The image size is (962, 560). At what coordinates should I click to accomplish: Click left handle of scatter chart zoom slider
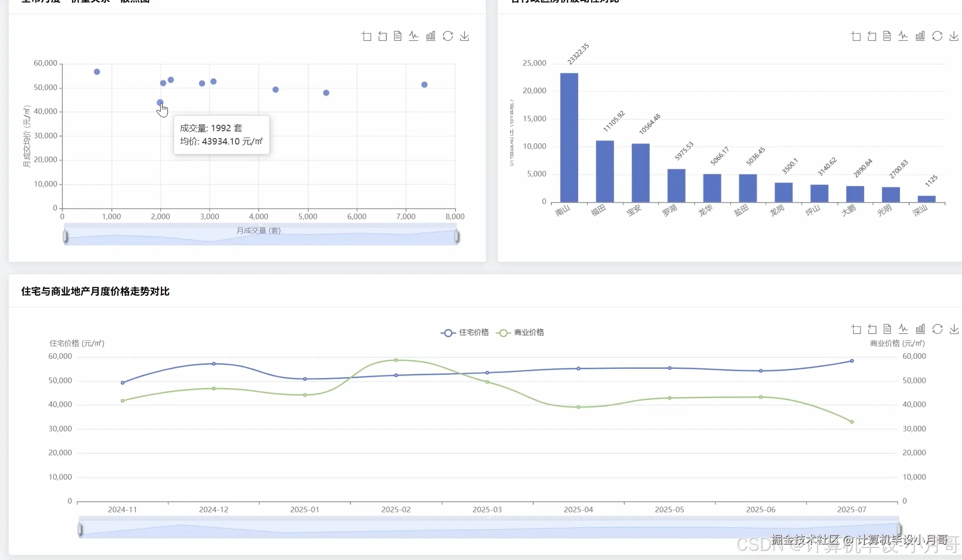pos(65,236)
